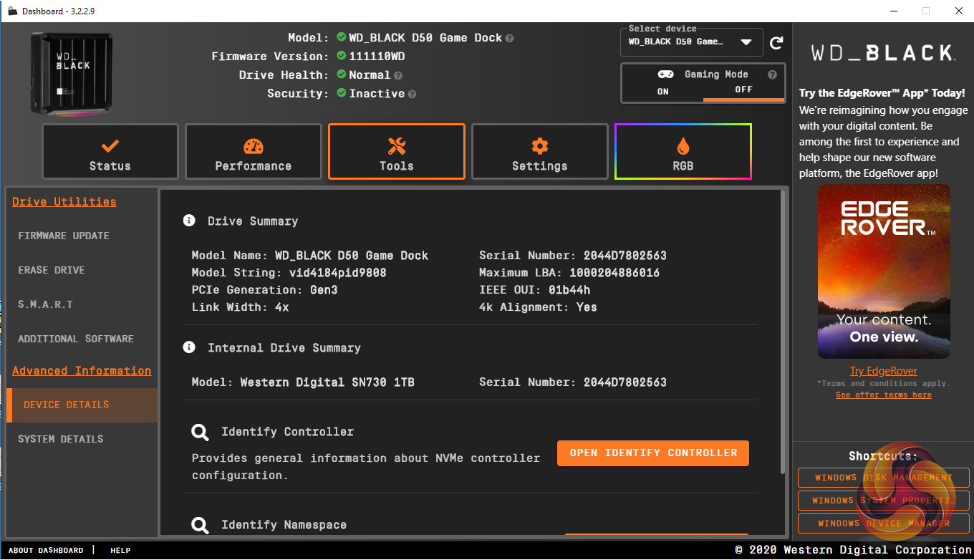974x560 pixels.
Task: Click help icon beside Drive Health
Action: [x=398, y=75]
